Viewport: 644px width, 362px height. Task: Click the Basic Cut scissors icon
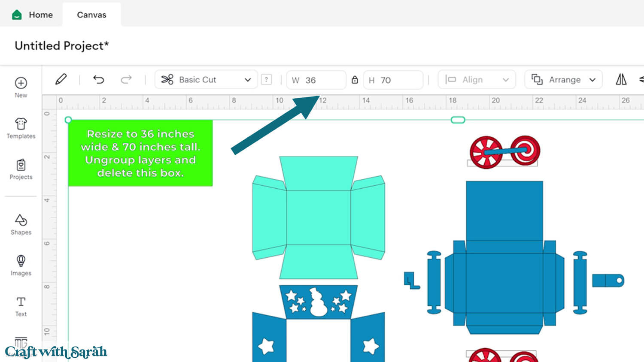click(167, 79)
